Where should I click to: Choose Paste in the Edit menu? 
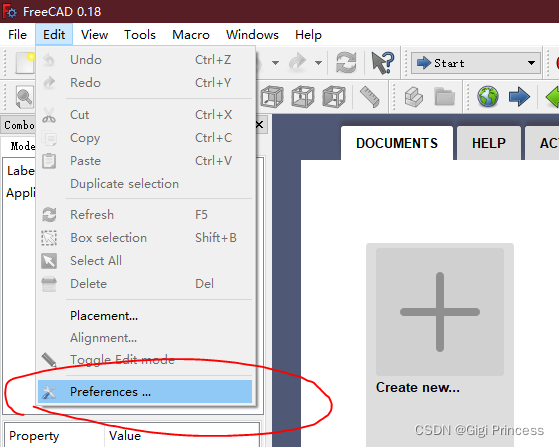point(145,161)
